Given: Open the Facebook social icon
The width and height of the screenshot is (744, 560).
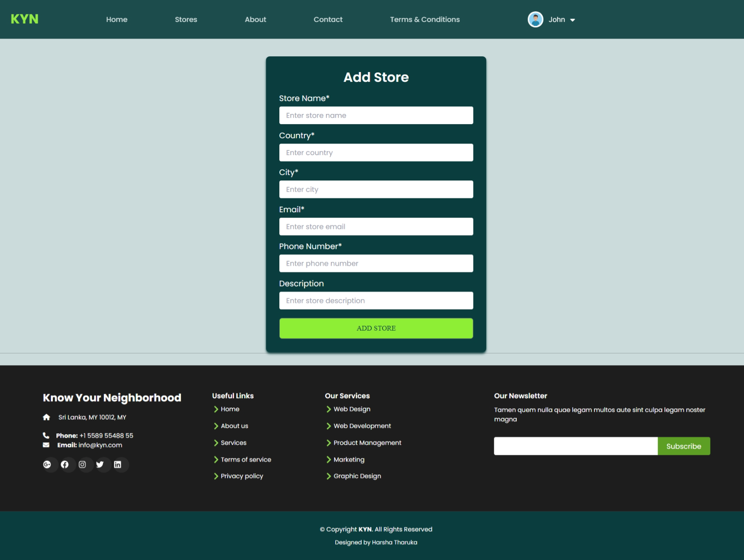Looking at the screenshot, I should click(x=65, y=465).
